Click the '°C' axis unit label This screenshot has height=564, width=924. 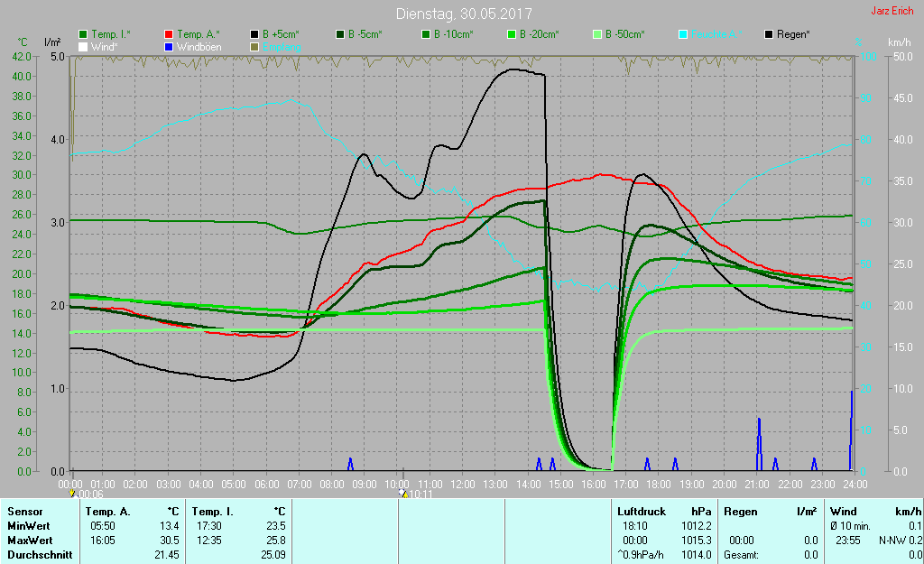click(23, 42)
